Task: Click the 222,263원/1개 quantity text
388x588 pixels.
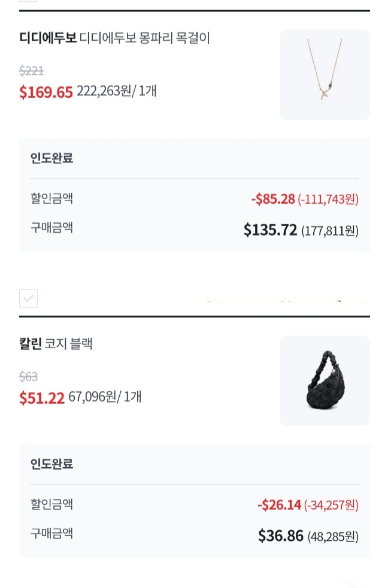Action: click(x=117, y=92)
